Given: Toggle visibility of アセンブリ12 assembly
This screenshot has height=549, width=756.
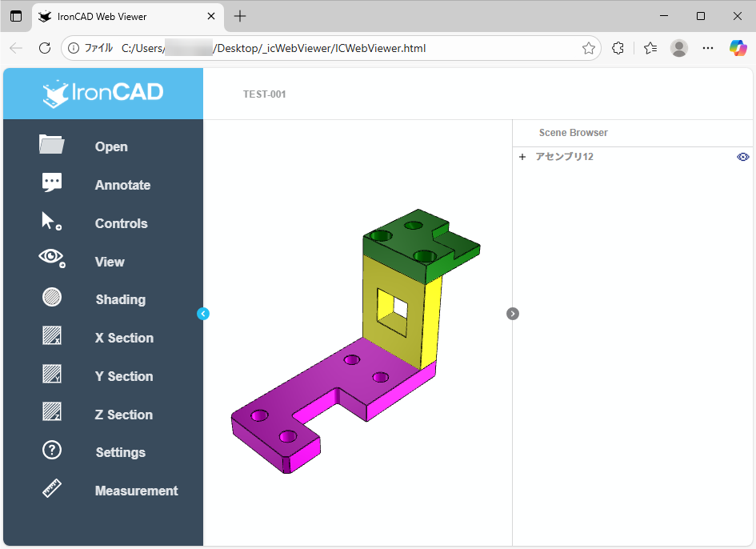Looking at the screenshot, I should 742,157.
